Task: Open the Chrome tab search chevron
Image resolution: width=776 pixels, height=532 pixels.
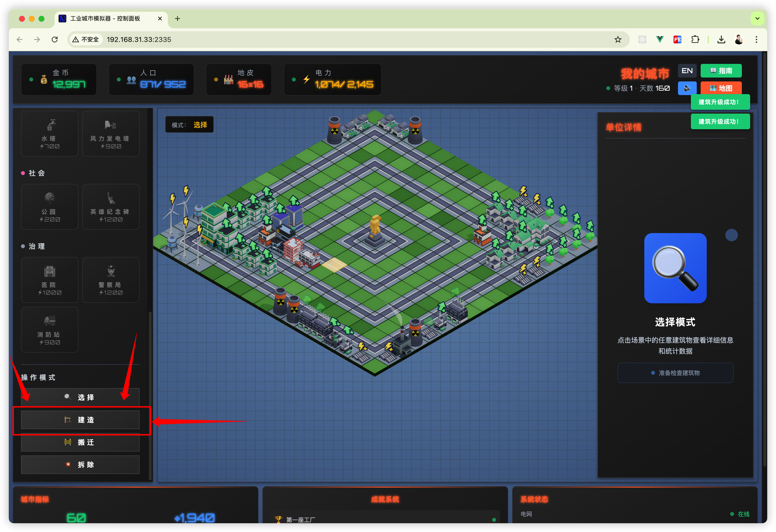Action: [757, 19]
